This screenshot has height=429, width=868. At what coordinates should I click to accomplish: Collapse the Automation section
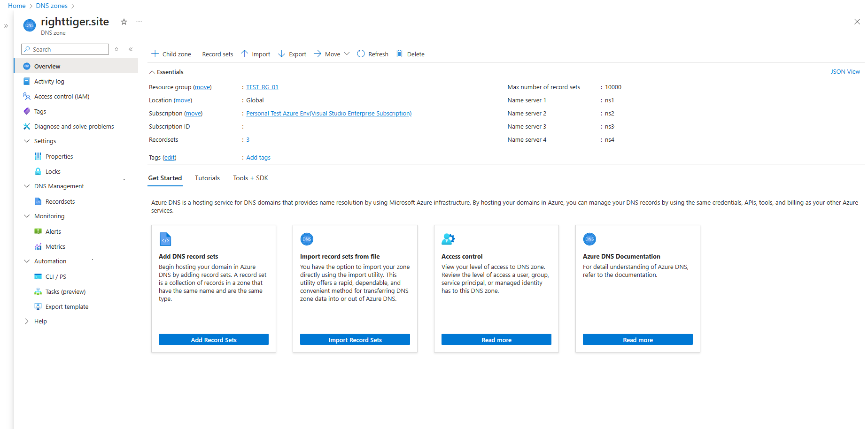27,261
